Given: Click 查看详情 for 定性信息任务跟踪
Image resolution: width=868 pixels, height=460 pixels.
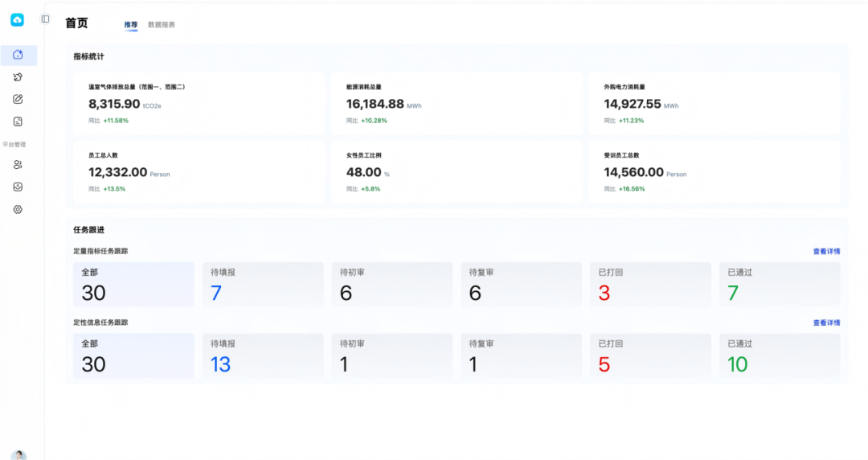Looking at the screenshot, I should click(826, 323).
